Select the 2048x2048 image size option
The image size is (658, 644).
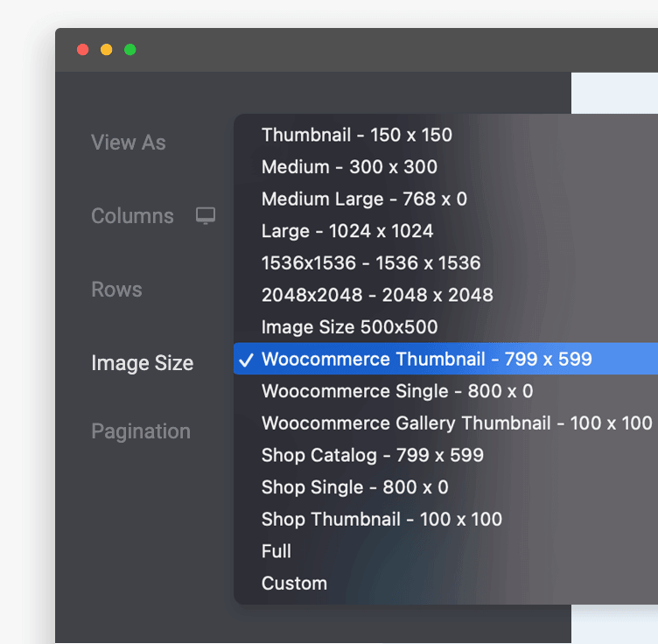click(377, 295)
